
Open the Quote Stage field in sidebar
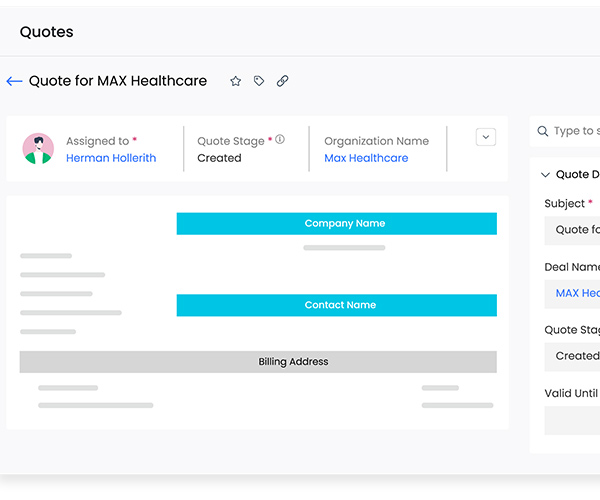coord(575,356)
